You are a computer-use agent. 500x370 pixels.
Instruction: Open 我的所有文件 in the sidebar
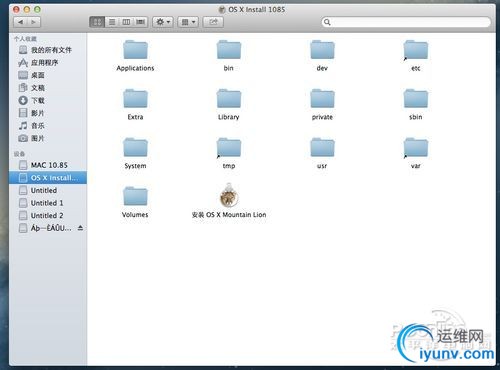pyautogui.click(x=48, y=50)
